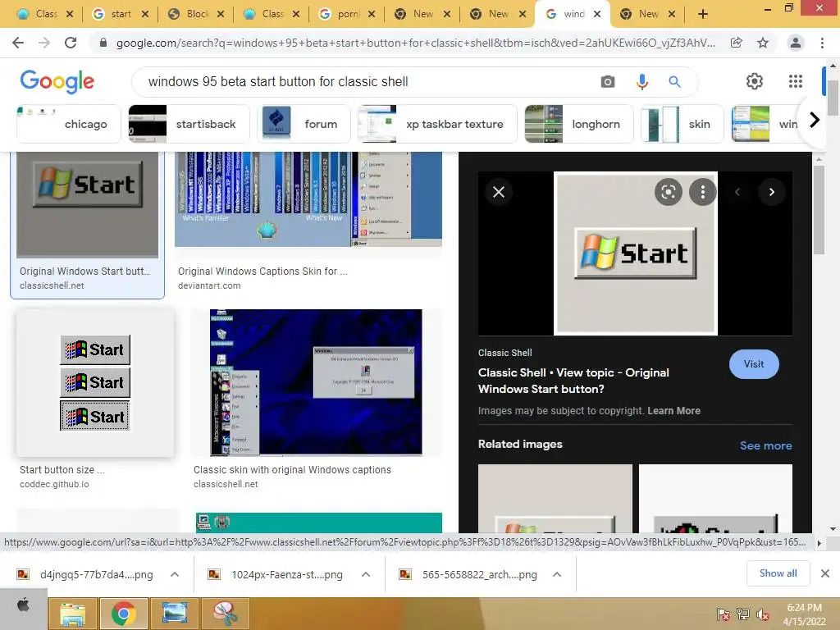840x630 pixels.
Task: Open the Chrome profile avatar menu
Action: tap(796, 43)
